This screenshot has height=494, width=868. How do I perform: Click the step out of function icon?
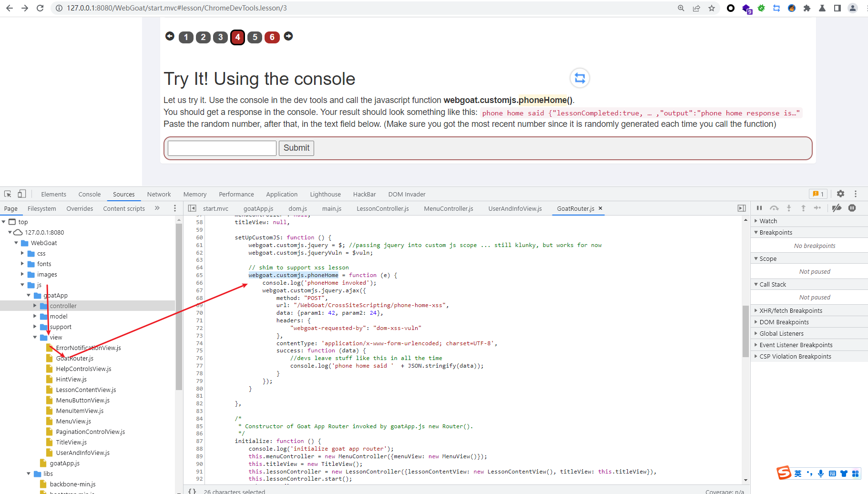tap(803, 208)
